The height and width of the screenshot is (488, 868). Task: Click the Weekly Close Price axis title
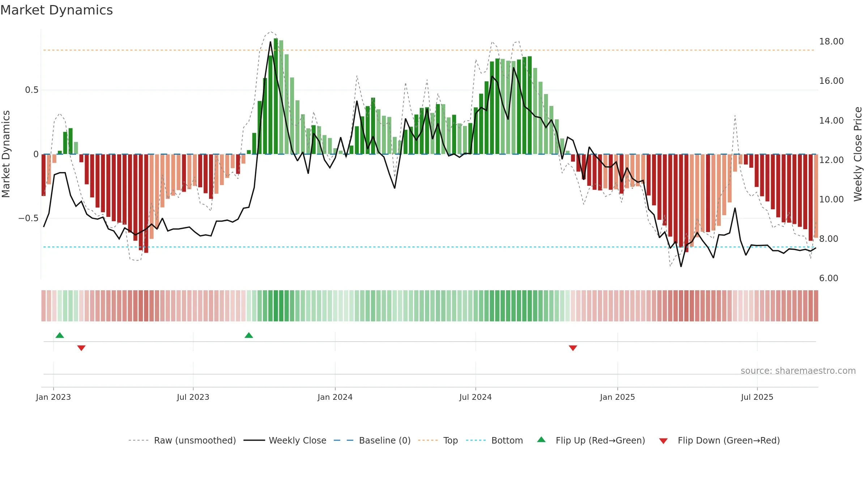point(858,154)
